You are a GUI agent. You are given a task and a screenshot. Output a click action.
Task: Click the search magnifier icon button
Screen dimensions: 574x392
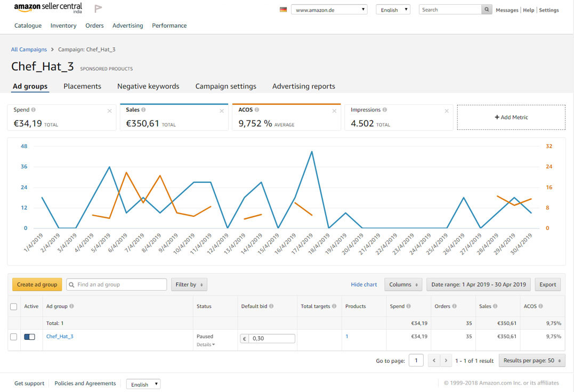pos(487,10)
